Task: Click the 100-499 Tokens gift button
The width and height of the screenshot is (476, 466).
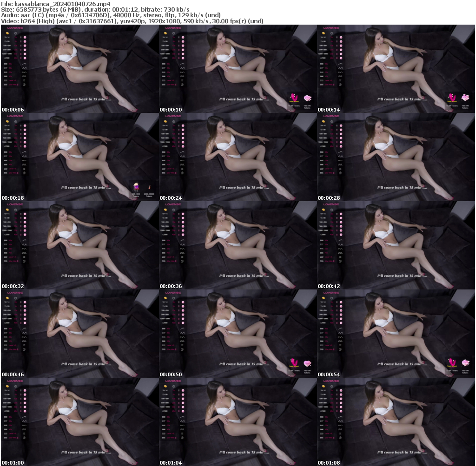Action: coord(307,106)
